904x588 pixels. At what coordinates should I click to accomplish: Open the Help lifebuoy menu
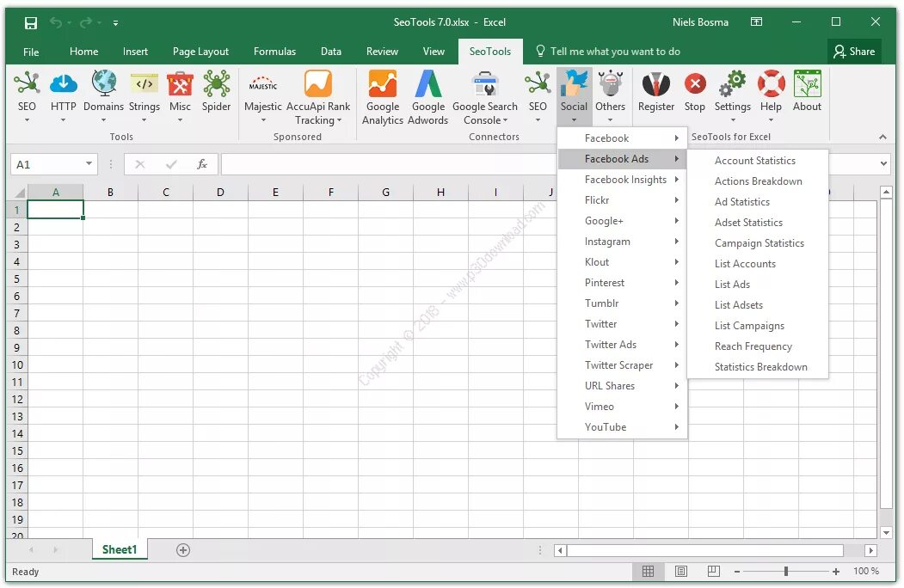771,95
